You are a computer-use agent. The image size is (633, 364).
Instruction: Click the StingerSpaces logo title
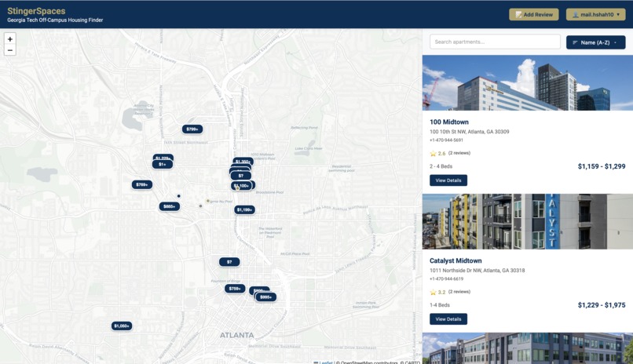pyautogui.click(x=36, y=11)
